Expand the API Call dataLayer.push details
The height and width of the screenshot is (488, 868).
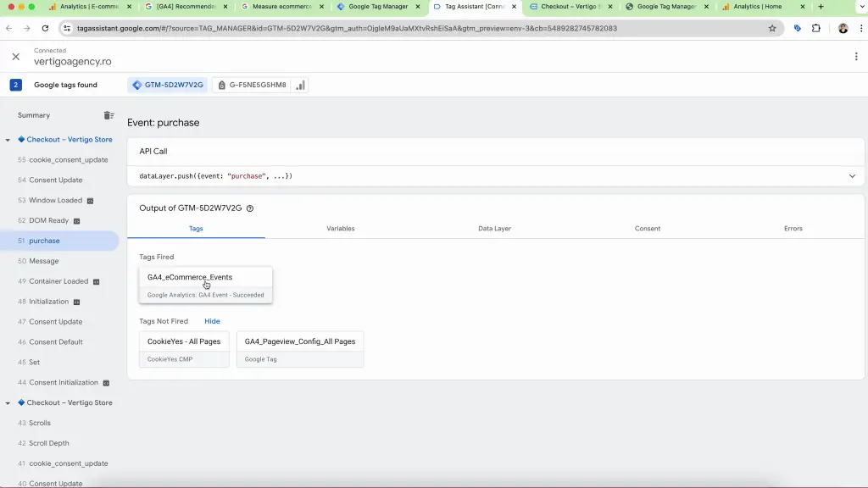[x=852, y=176]
